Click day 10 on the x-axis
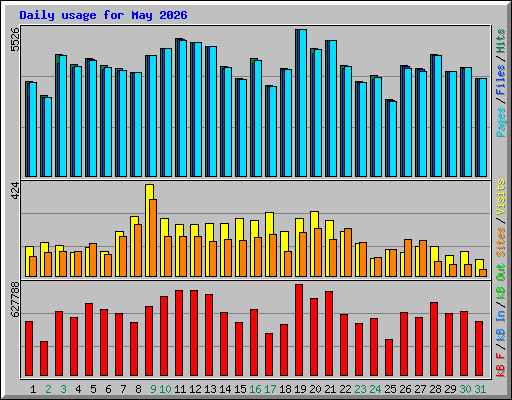512x400 pixels. 165,389
